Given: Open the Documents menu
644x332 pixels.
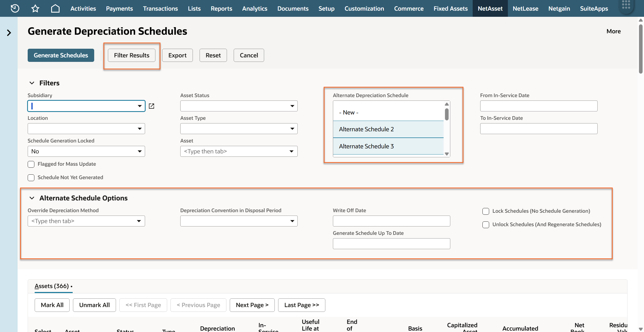Looking at the screenshot, I should 293,8.
